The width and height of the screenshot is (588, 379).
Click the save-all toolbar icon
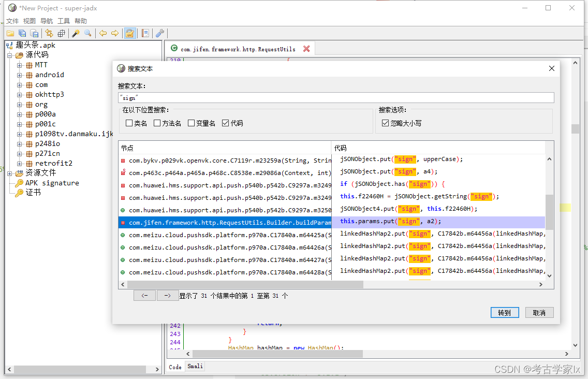(x=21, y=33)
